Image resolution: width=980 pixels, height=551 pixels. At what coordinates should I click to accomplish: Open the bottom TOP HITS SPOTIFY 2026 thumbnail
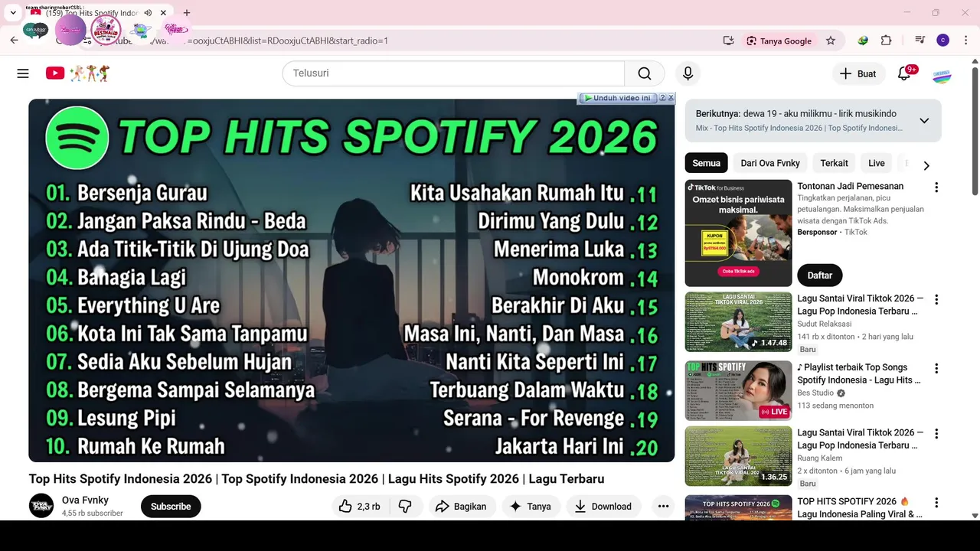click(x=738, y=508)
